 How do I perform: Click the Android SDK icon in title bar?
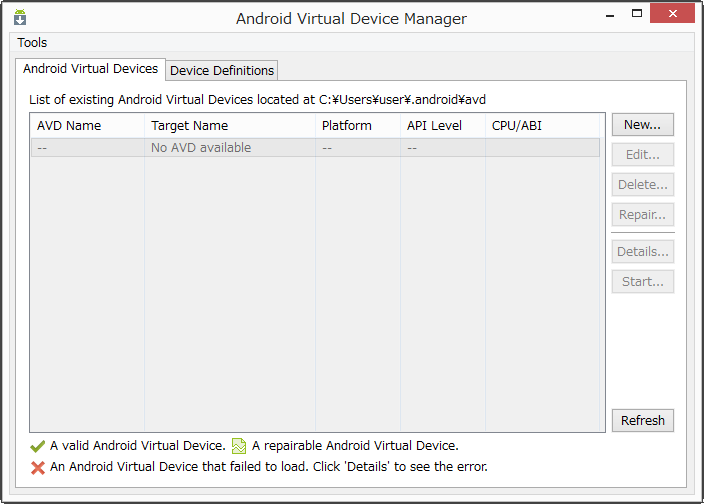click(x=20, y=17)
